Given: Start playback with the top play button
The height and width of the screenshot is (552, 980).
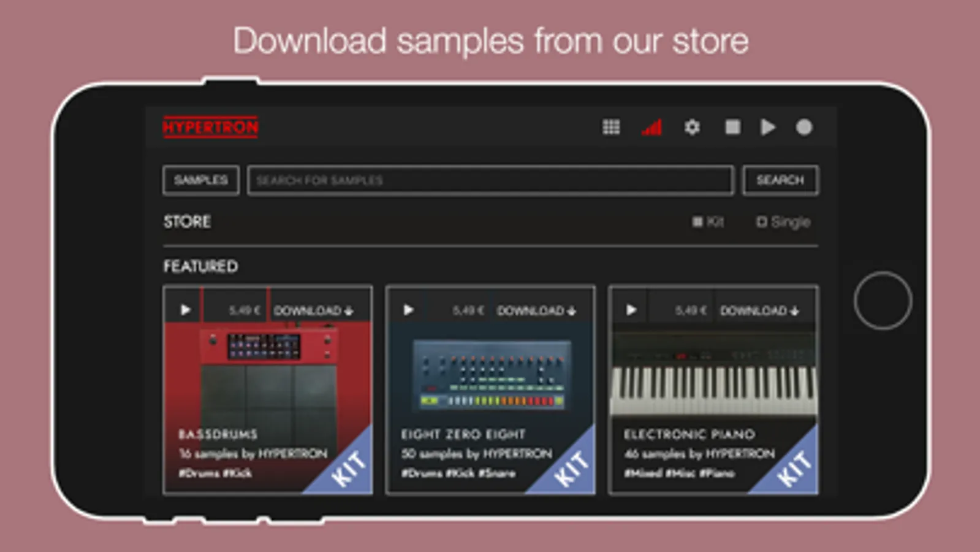Looking at the screenshot, I should (x=768, y=127).
